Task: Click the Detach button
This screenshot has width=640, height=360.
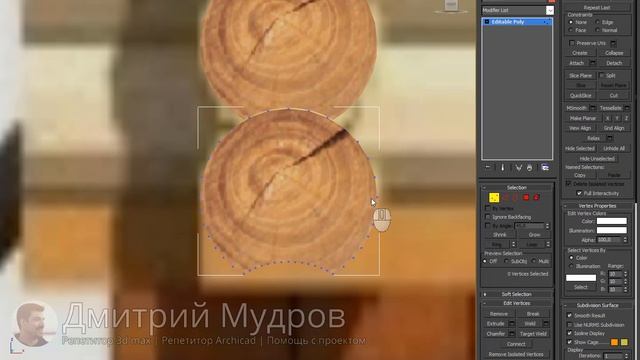Action: click(614, 63)
